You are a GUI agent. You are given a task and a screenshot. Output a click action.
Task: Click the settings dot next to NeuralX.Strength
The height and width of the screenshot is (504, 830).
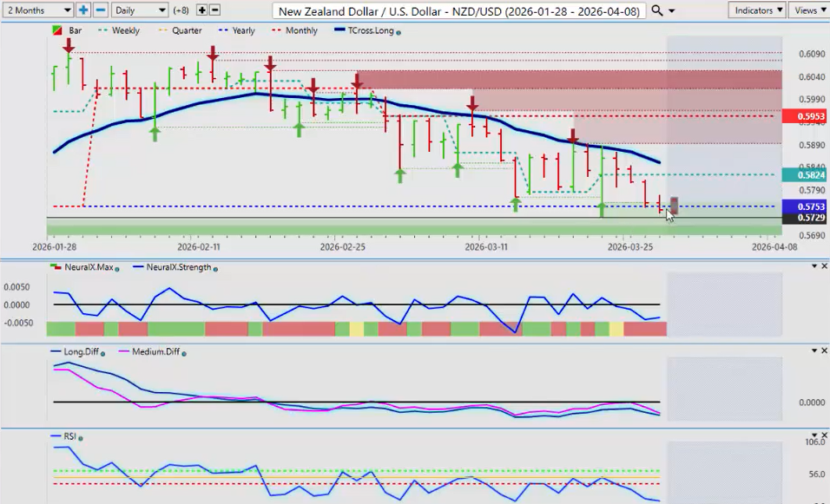coord(214,268)
